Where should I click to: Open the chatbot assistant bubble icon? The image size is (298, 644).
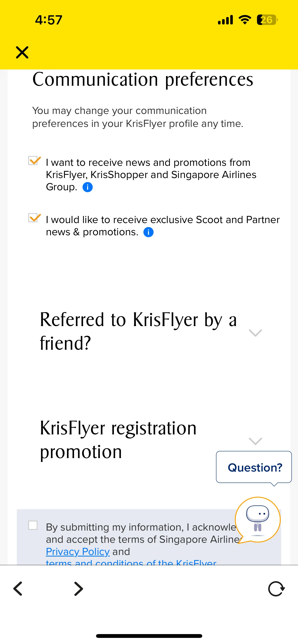tap(258, 520)
